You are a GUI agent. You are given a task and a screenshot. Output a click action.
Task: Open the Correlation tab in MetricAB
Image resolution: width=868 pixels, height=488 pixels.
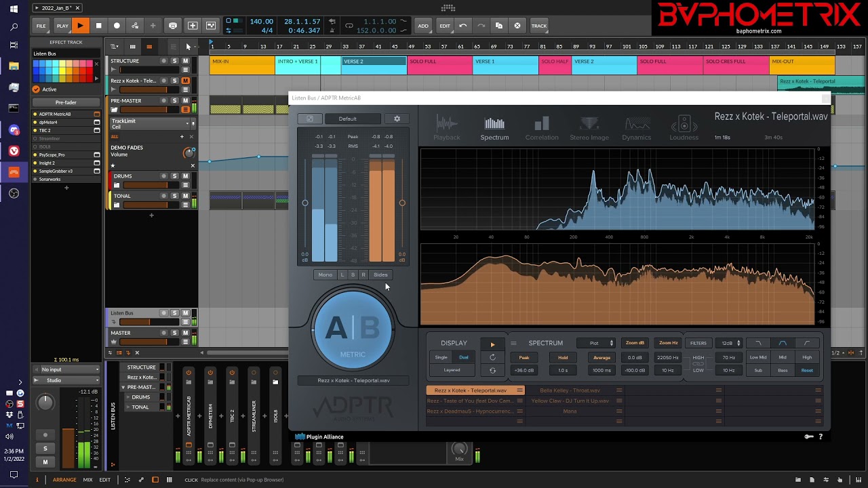point(542,128)
